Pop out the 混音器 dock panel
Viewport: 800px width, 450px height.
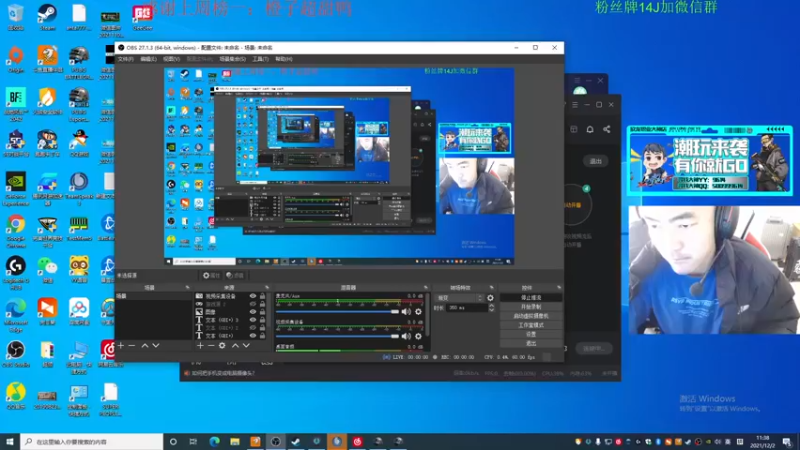[x=426, y=288]
